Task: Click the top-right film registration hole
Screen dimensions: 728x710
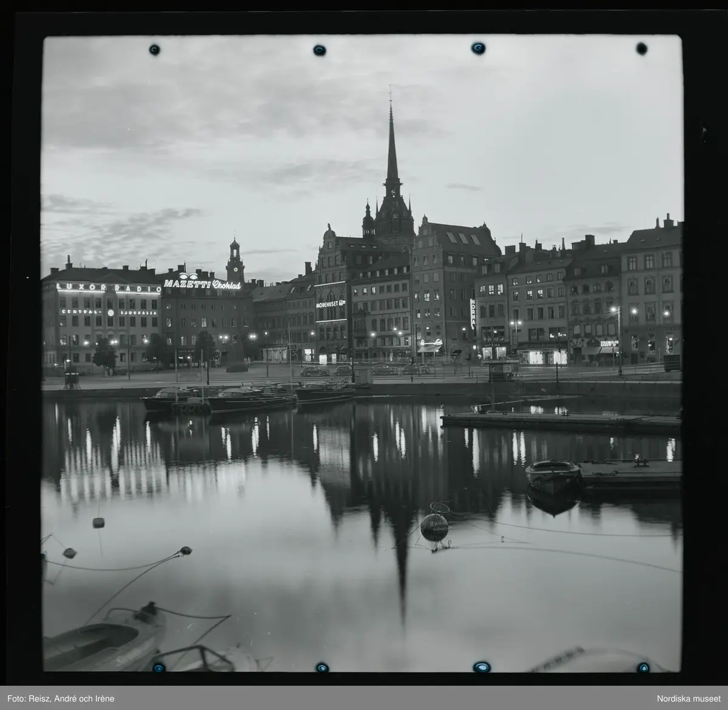Action: tap(478, 48)
